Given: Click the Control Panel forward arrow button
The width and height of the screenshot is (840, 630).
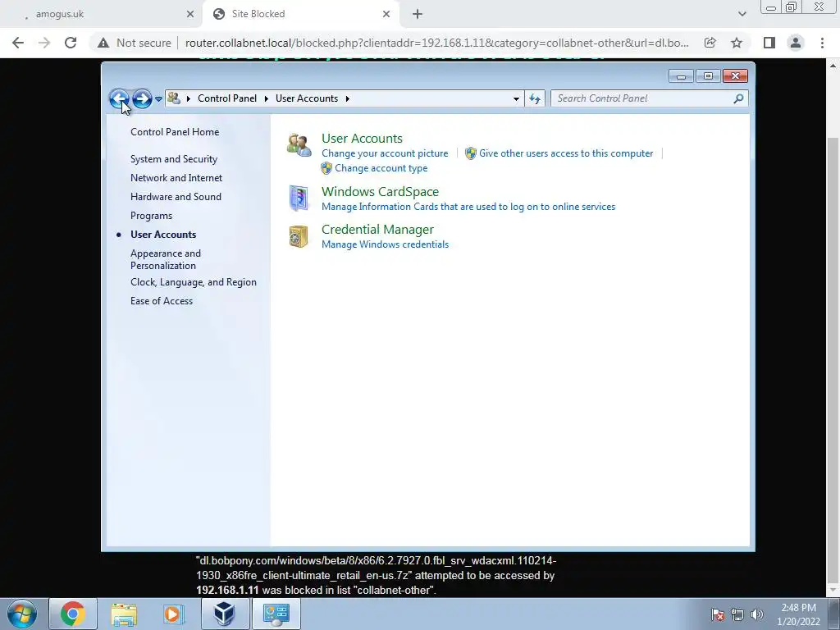Looking at the screenshot, I should pos(142,98).
